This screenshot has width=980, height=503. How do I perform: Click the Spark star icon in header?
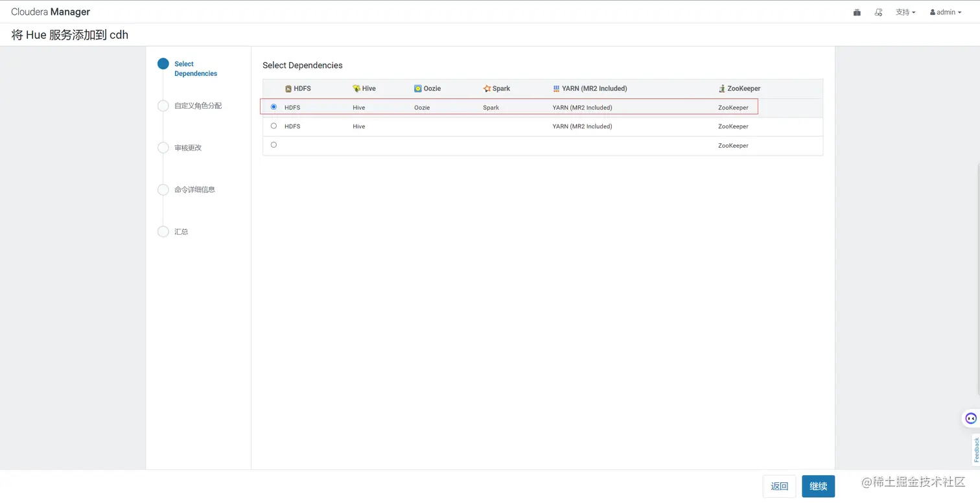click(x=487, y=89)
